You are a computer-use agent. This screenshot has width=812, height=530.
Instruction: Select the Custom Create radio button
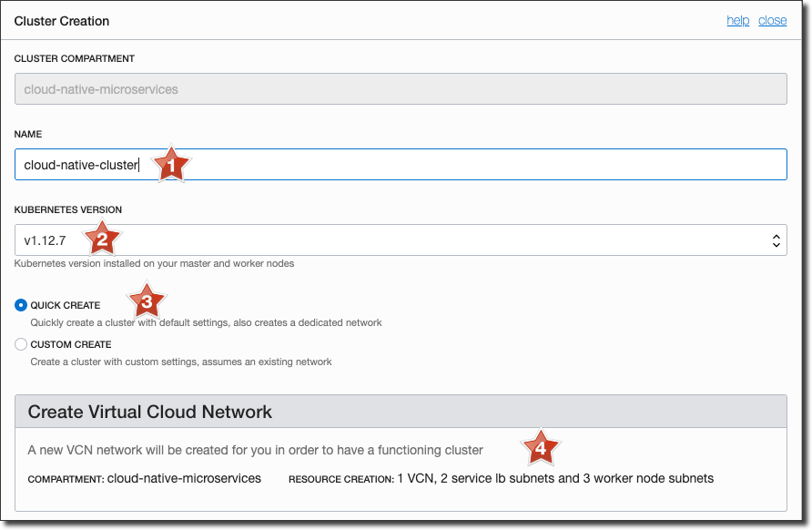pyautogui.click(x=21, y=345)
